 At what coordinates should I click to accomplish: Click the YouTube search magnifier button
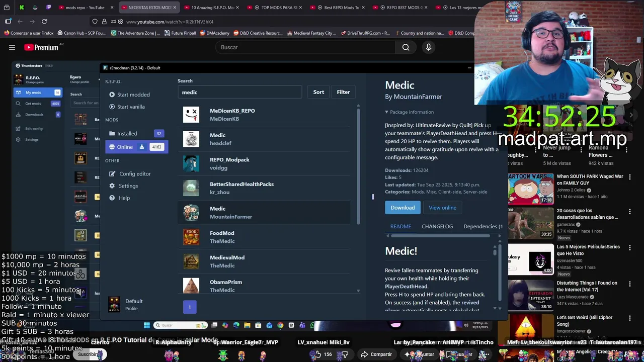coord(406,47)
